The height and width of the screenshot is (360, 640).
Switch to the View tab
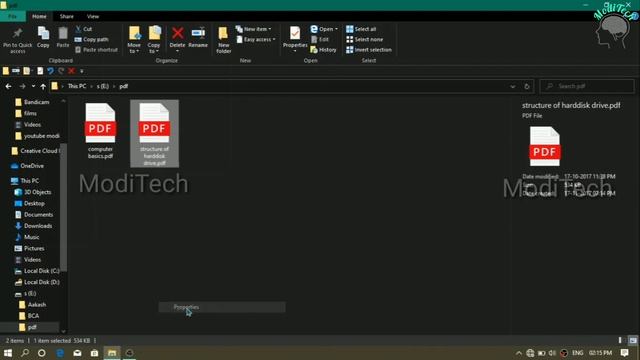coord(93,16)
